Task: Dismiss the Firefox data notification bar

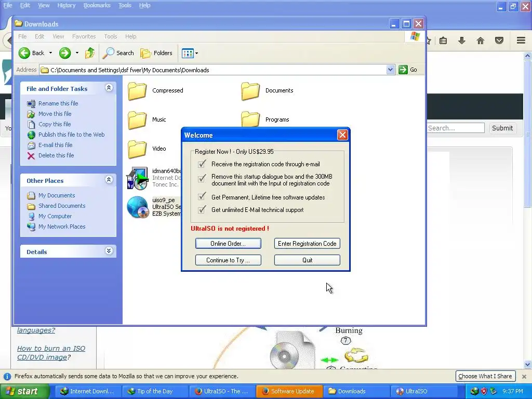Action: pyautogui.click(x=524, y=376)
